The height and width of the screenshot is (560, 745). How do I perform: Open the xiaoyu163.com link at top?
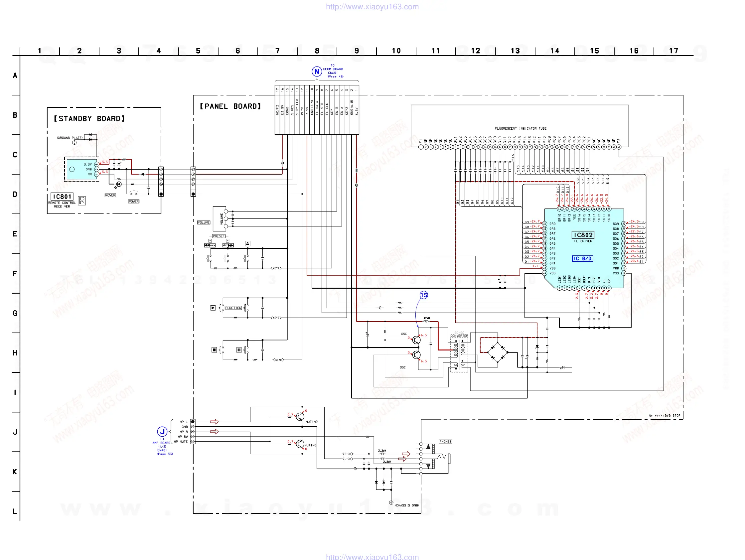372,7
